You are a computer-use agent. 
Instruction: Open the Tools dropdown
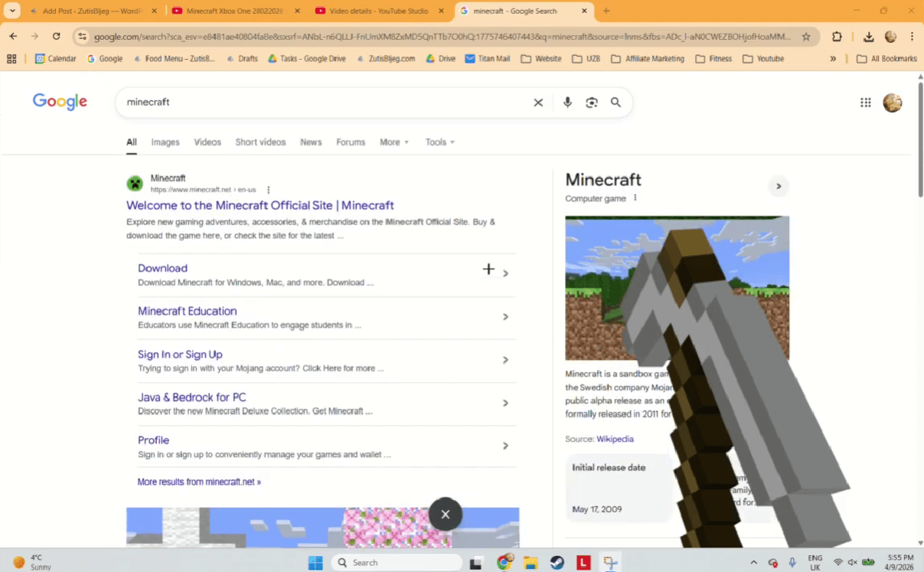tap(439, 142)
